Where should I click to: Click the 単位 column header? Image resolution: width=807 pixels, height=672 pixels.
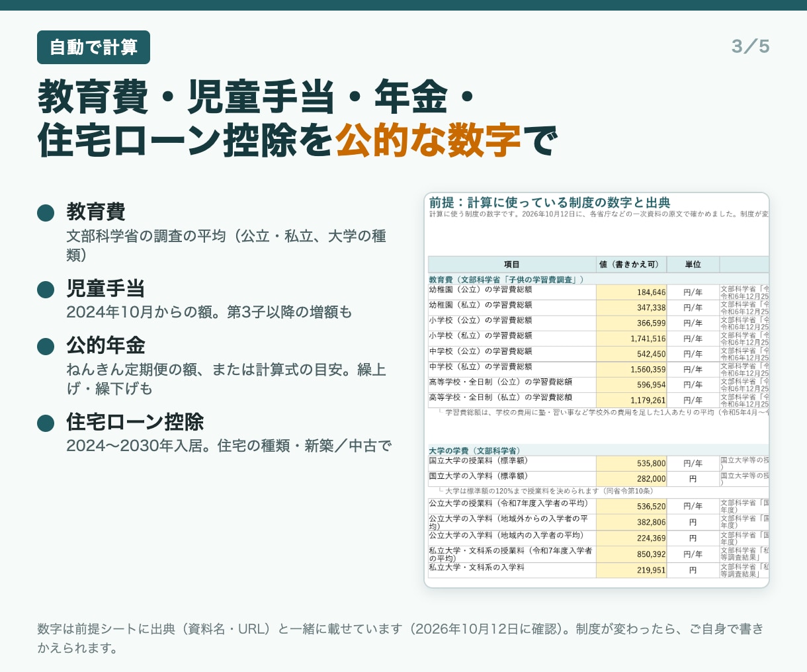[693, 265]
